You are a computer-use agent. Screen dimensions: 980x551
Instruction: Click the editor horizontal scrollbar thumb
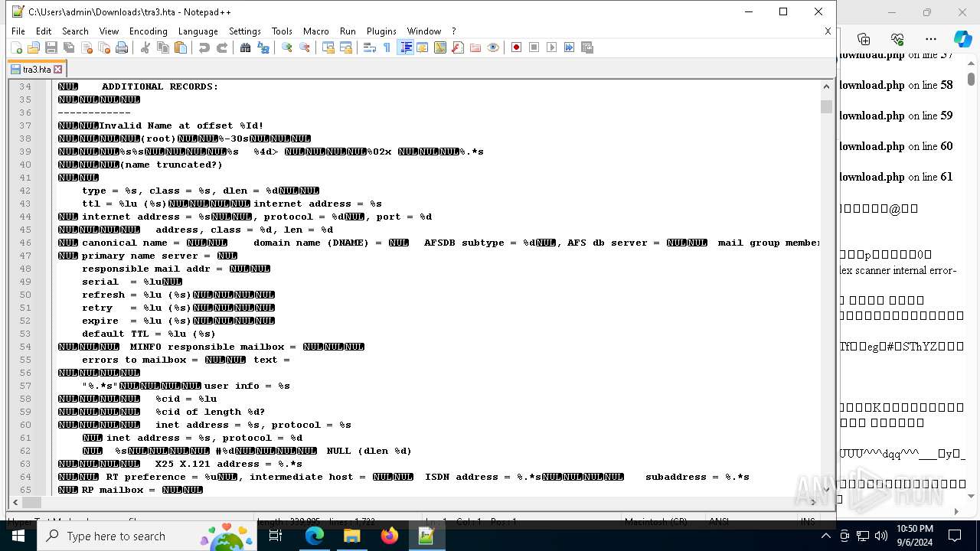click(31, 503)
